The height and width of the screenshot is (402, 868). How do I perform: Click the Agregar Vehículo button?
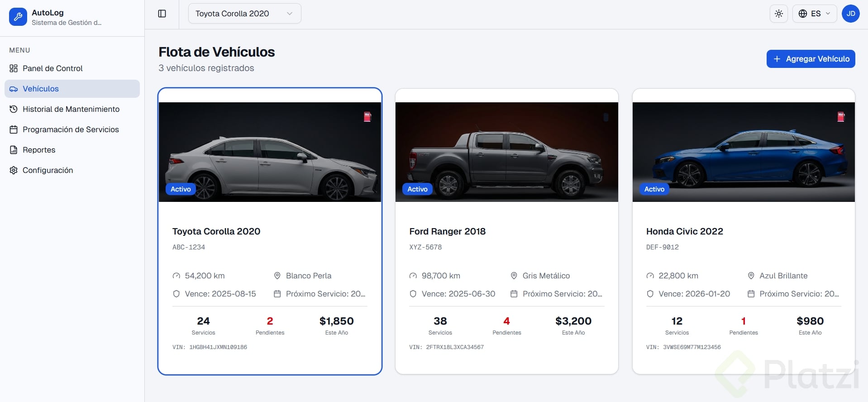click(811, 59)
